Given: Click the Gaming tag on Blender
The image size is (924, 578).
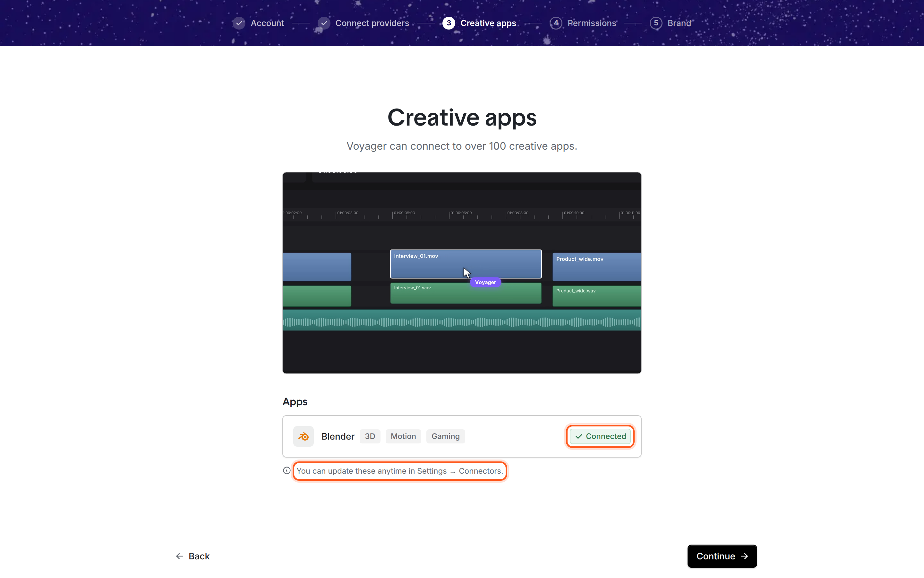Looking at the screenshot, I should point(446,436).
